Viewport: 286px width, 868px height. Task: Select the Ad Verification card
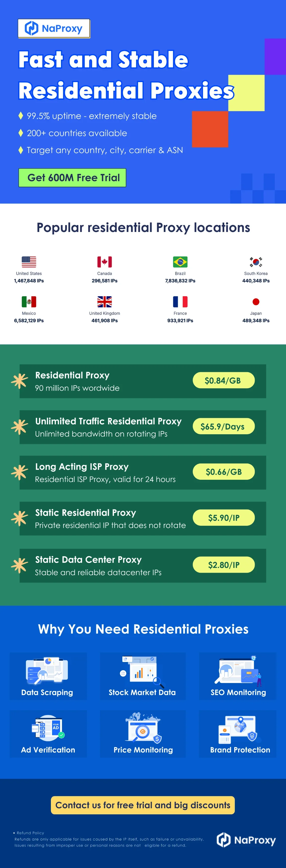pos(48,734)
